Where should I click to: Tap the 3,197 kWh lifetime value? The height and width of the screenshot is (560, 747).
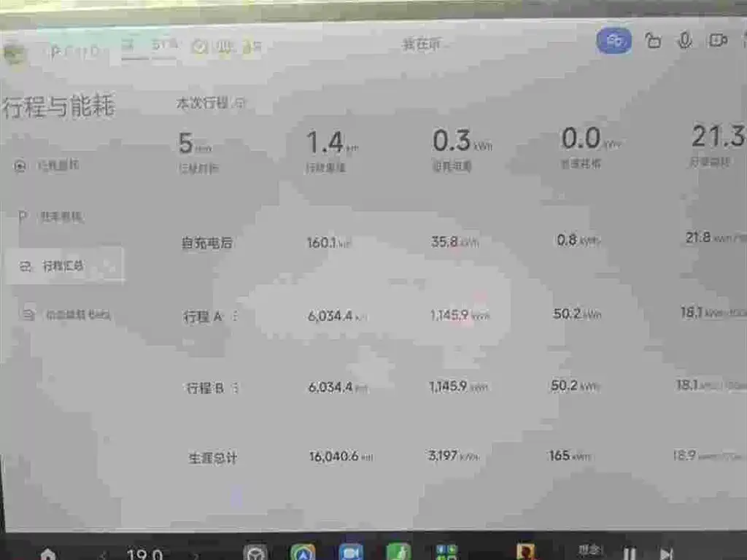(454, 455)
